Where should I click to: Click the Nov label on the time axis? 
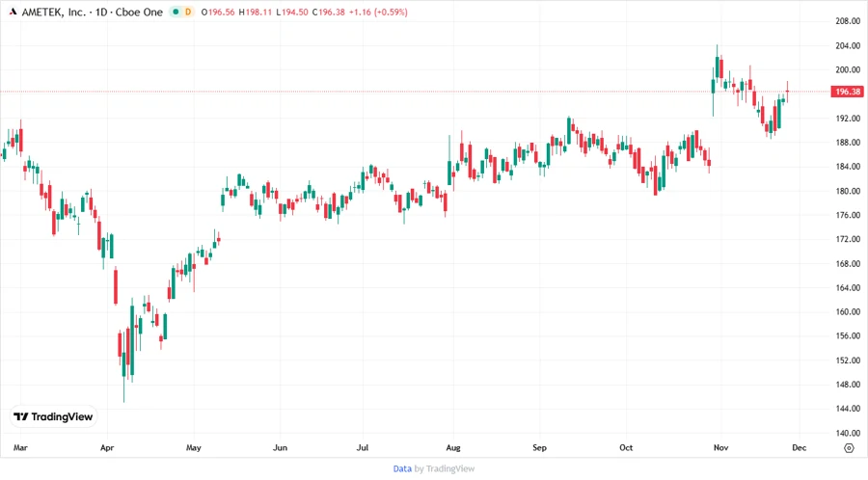(720, 447)
